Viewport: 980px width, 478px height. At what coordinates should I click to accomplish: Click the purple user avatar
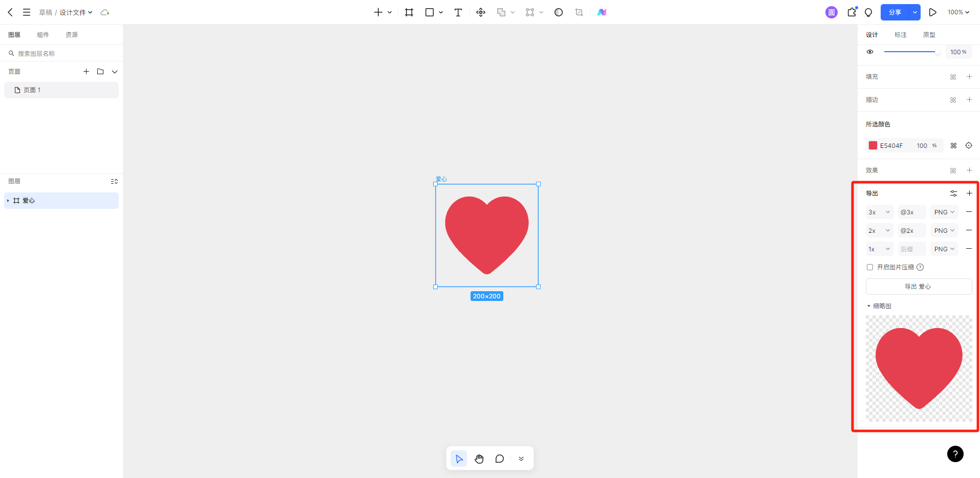pyautogui.click(x=832, y=12)
